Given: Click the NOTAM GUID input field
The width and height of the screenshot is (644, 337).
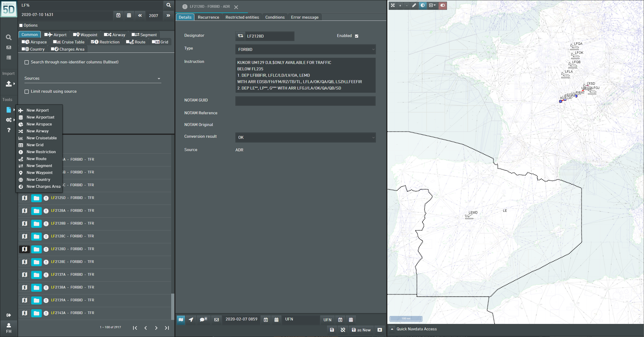Looking at the screenshot, I should click(305, 101).
